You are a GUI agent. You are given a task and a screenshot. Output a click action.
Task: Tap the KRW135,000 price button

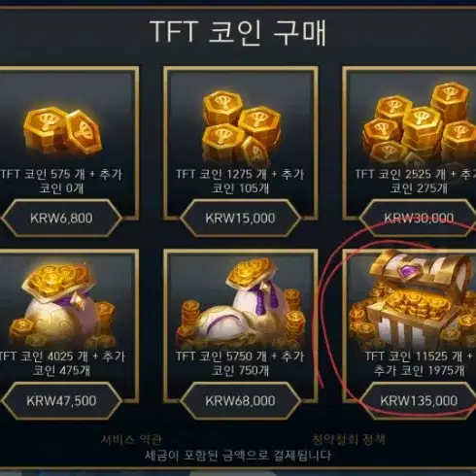(418, 401)
